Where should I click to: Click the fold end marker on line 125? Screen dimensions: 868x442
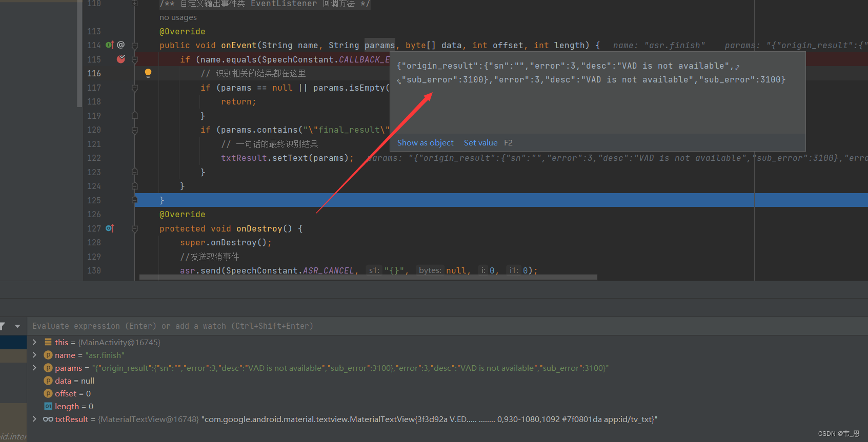click(x=134, y=200)
